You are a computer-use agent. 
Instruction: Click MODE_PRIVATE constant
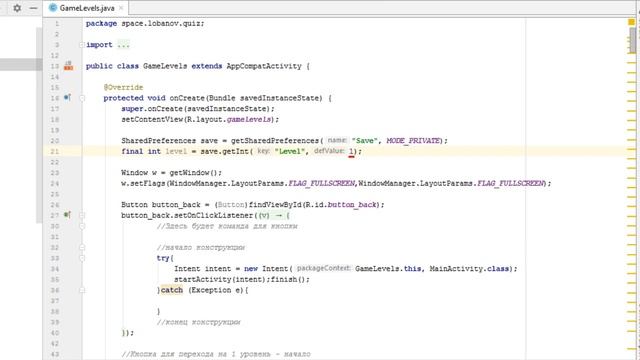click(413, 141)
